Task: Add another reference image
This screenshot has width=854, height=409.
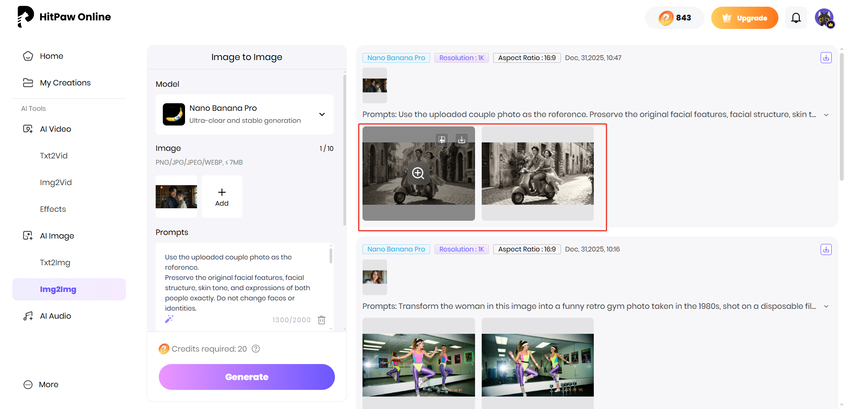Action: (222, 196)
